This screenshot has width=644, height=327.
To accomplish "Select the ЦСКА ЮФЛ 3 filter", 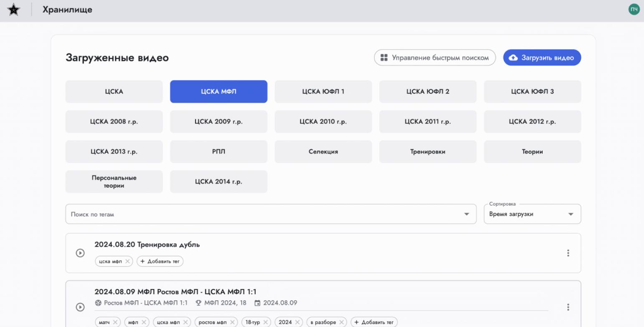I will [532, 91].
